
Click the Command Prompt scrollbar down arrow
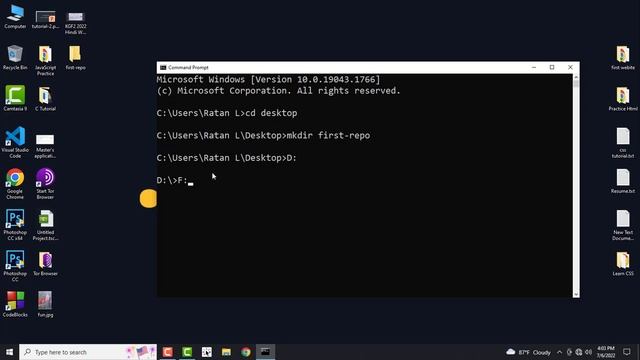click(x=576, y=294)
